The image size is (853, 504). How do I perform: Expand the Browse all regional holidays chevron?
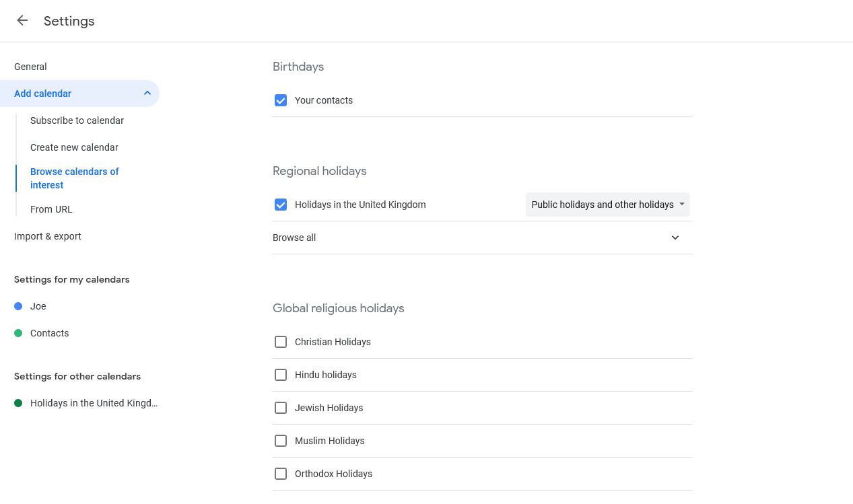pos(675,238)
